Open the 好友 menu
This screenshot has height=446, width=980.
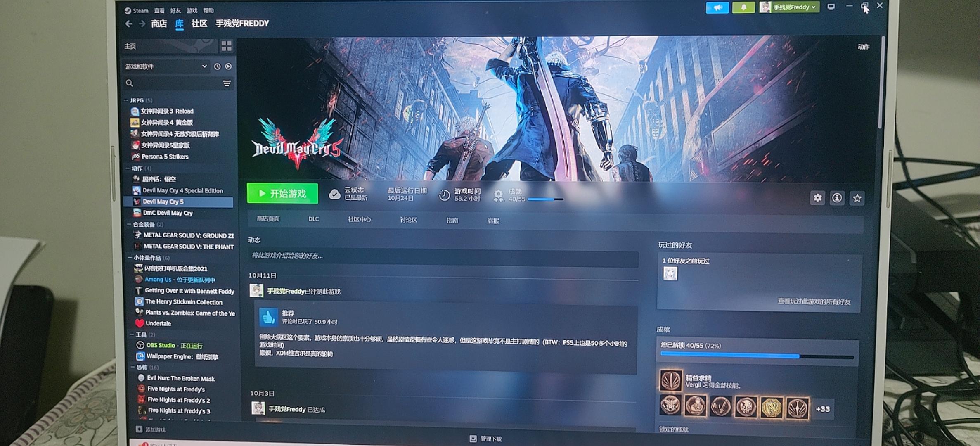tap(175, 11)
